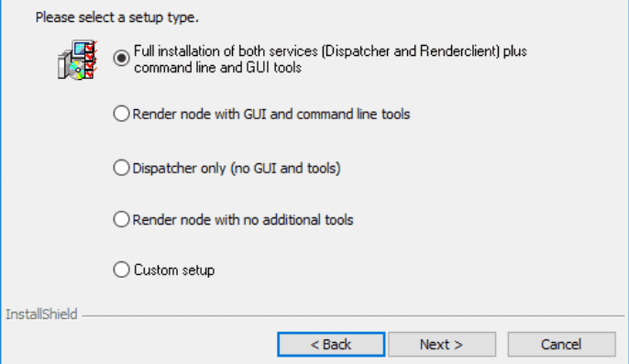Click 'Render node with GUI and command line tools' text

click(x=271, y=115)
